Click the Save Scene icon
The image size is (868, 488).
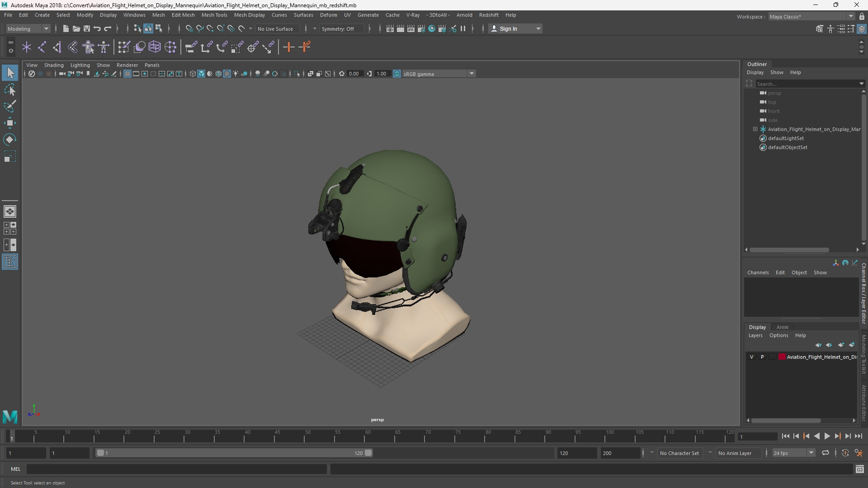[x=87, y=28]
